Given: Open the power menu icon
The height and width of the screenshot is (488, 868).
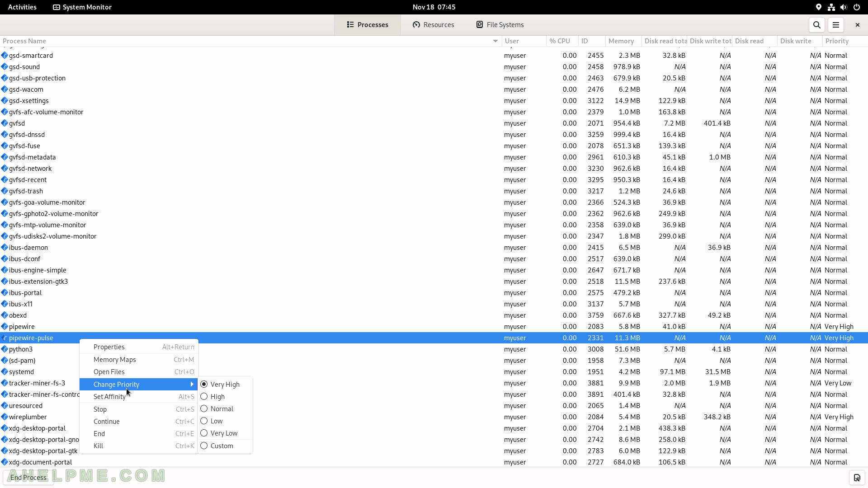Looking at the screenshot, I should point(857,7).
